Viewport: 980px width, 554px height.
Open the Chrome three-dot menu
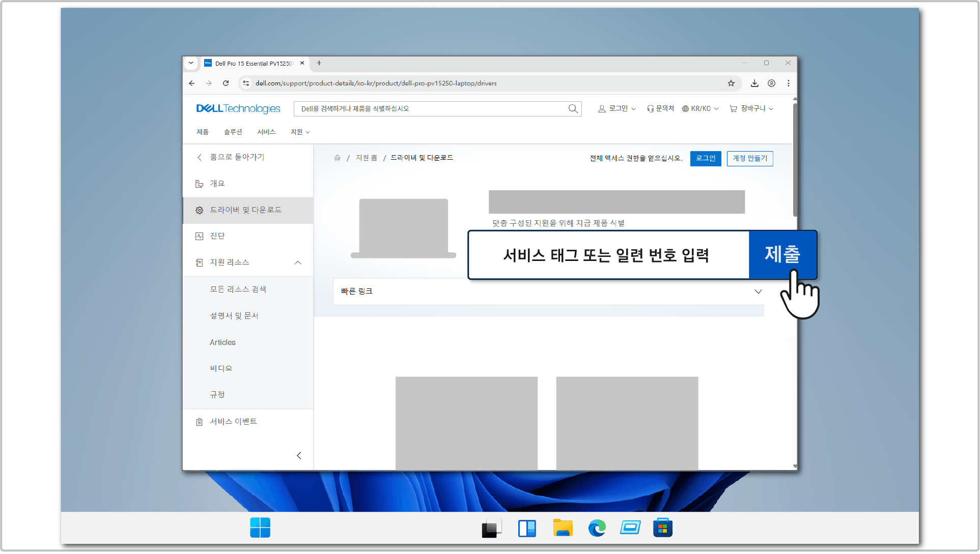[788, 83]
